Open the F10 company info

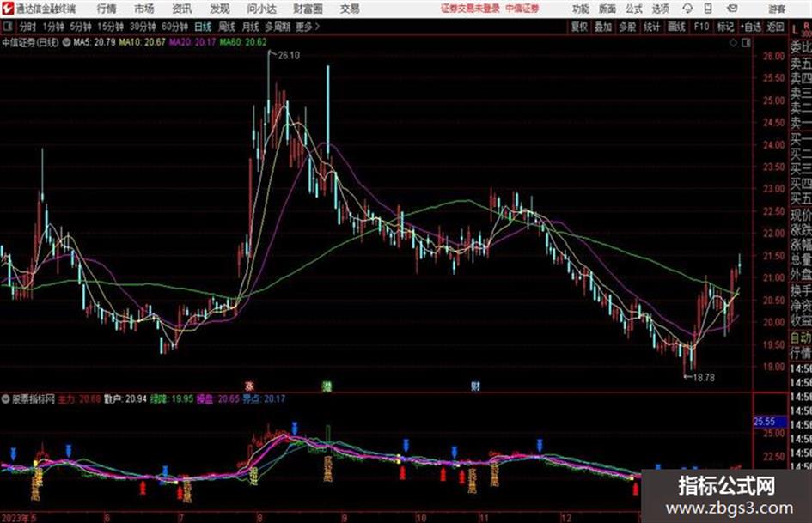701,27
